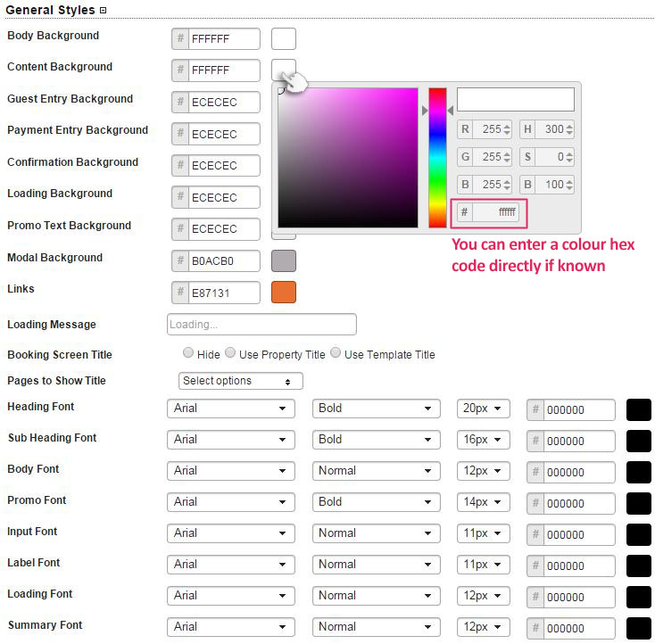Collapse the General Styles section
The height and width of the screenshot is (644, 655).
click(104, 11)
